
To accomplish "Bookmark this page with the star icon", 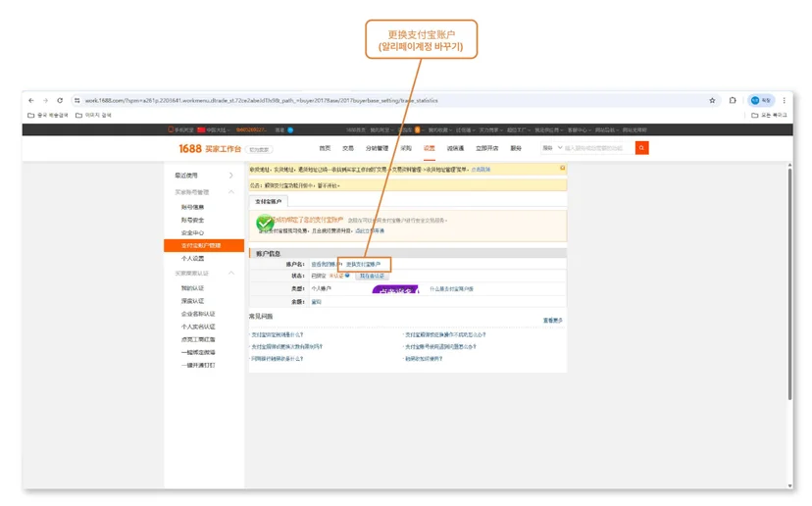I will [x=712, y=100].
